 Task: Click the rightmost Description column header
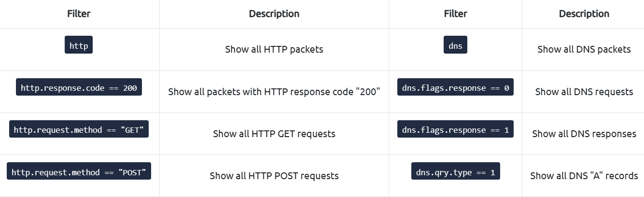(x=584, y=14)
